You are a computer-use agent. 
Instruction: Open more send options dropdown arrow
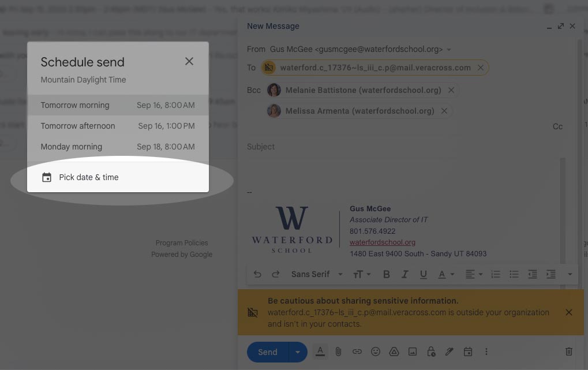pos(298,352)
